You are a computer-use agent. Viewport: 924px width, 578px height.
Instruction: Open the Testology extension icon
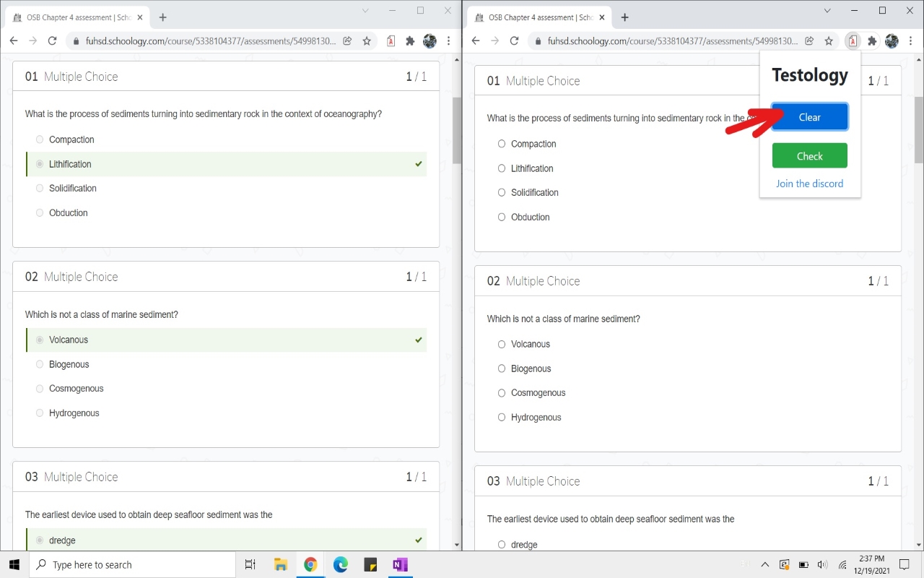click(853, 41)
